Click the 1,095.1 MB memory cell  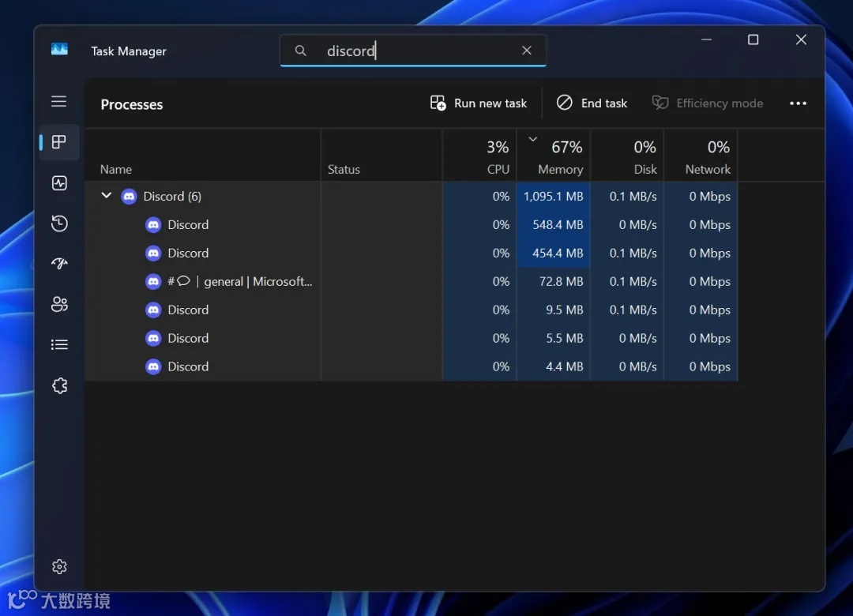click(x=553, y=196)
